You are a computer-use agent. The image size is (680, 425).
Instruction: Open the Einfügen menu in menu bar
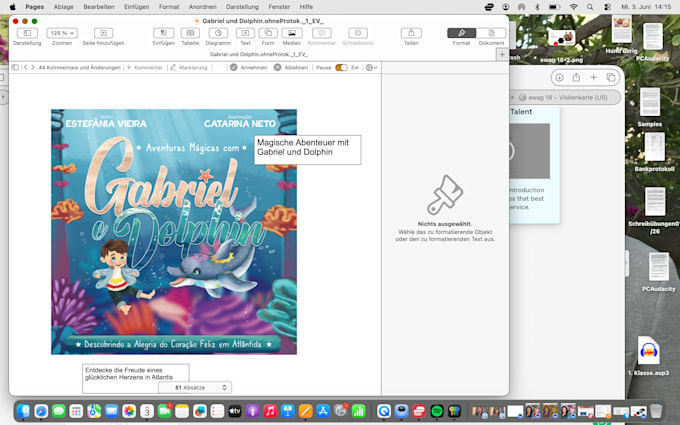136,7
